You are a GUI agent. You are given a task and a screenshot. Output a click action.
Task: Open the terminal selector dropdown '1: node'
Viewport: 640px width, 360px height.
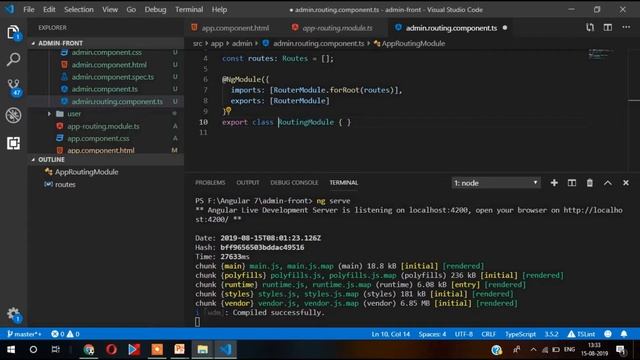click(496, 183)
